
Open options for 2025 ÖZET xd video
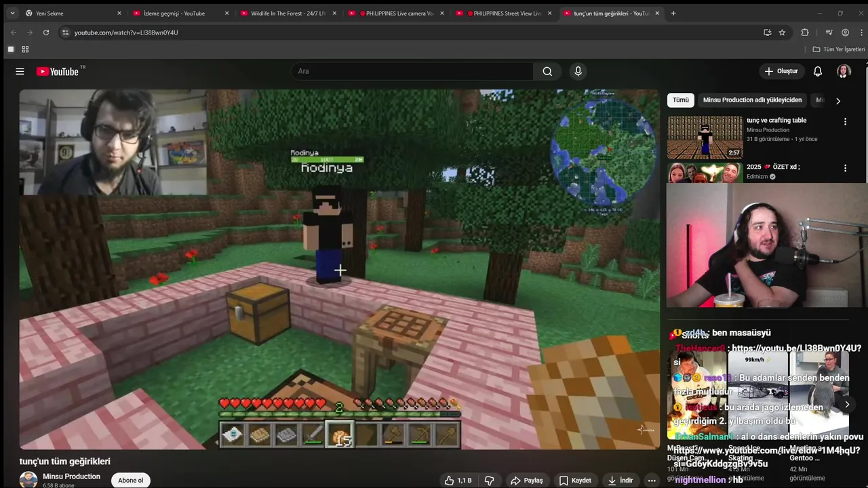845,168
